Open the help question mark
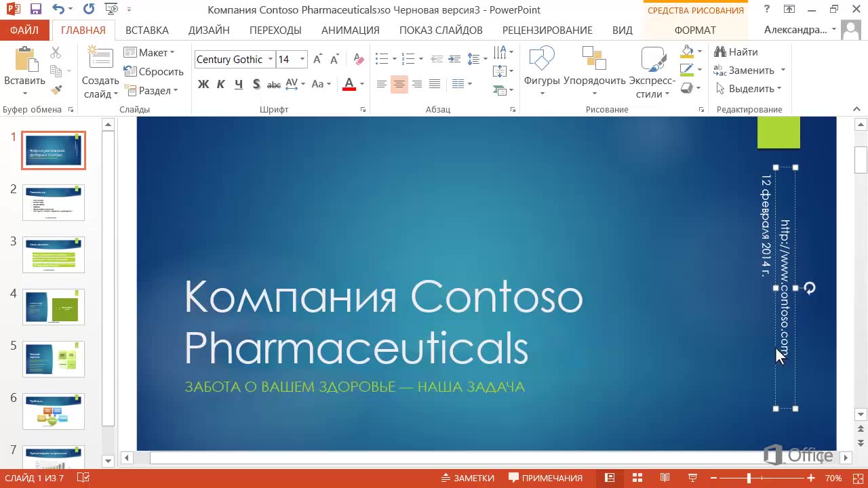The width and height of the screenshot is (868, 488). (767, 9)
